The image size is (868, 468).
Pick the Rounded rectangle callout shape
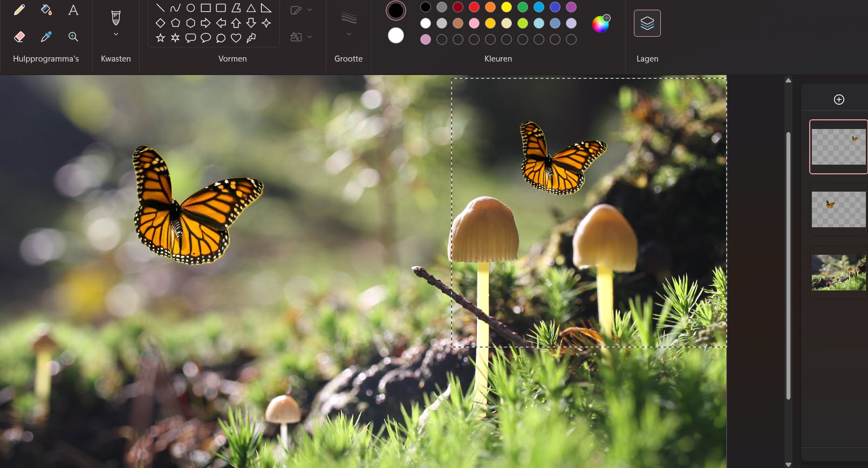point(190,38)
